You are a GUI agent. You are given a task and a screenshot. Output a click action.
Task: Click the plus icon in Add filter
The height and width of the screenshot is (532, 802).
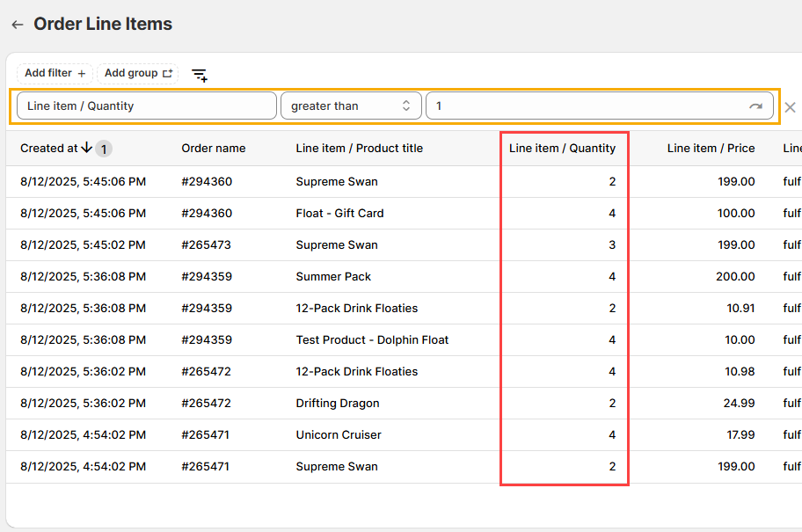pos(82,74)
